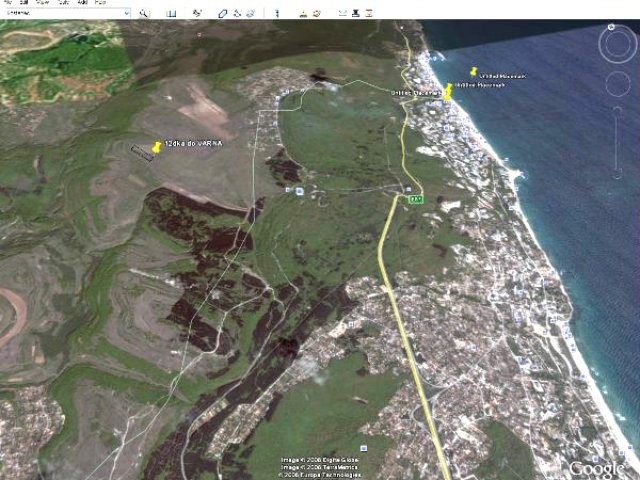The width and height of the screenshot is (640, 480).
Task: Select the Add Path tool
Action: coord(237,13)
